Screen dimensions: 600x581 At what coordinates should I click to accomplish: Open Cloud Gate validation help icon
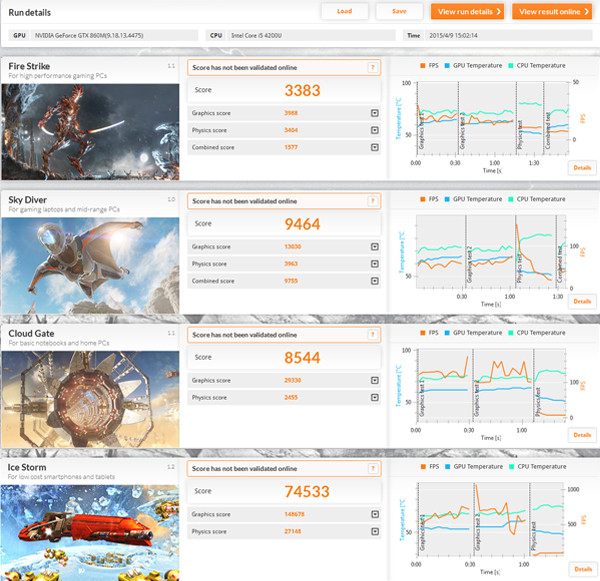click(372, 335)
